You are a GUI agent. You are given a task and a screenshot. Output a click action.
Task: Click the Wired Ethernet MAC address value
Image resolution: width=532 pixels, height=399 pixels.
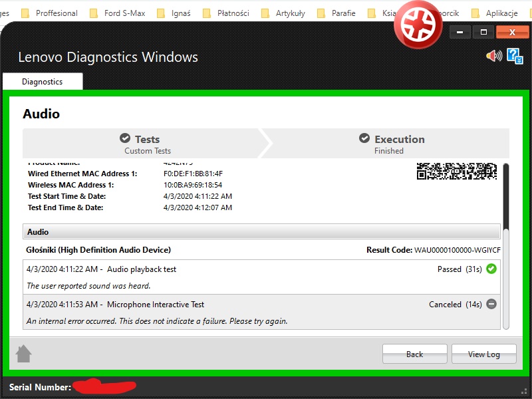(193, 174)
